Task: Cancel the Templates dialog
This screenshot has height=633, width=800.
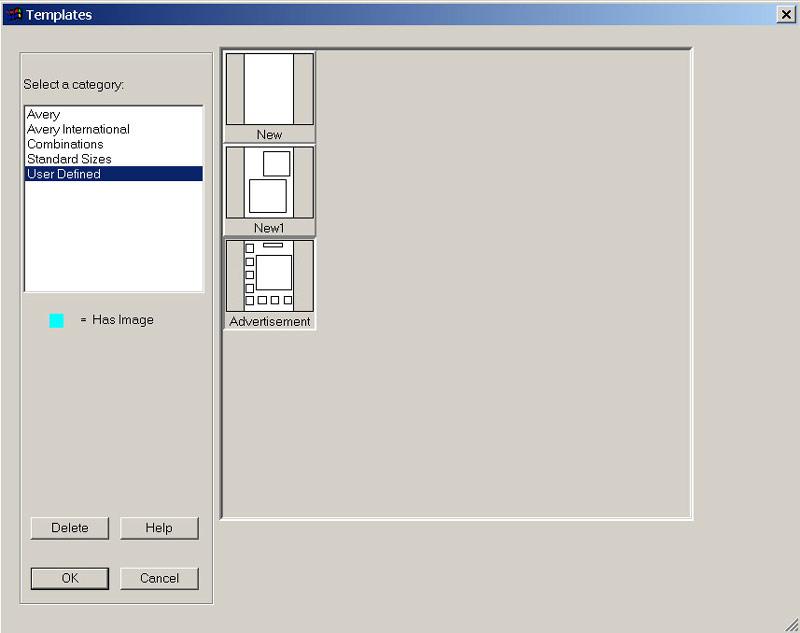Action: pos(159,578)
